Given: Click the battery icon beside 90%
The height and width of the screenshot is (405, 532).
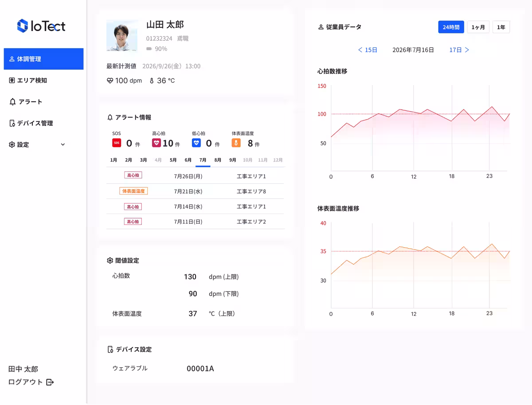Looking at the screenshot, I should point(149,49).
